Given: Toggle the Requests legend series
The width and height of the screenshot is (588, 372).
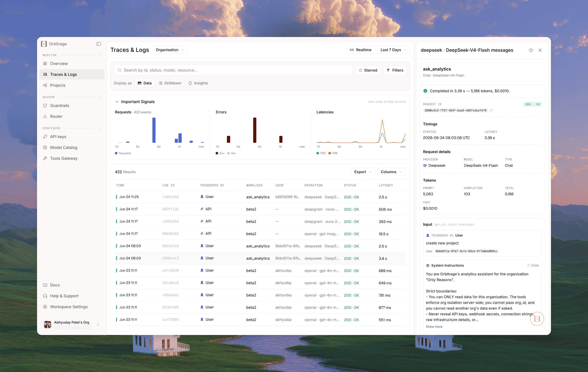Looking at the screenshot, I should click(x=123, y=153).
